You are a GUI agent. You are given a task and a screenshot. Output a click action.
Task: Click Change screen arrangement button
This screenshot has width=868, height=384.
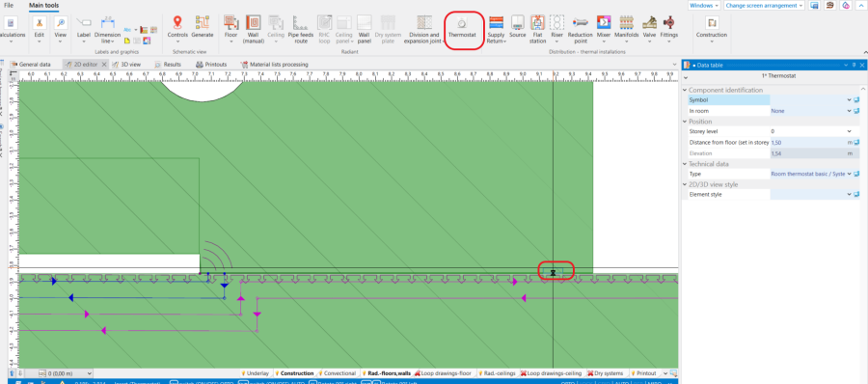[764, 5]
